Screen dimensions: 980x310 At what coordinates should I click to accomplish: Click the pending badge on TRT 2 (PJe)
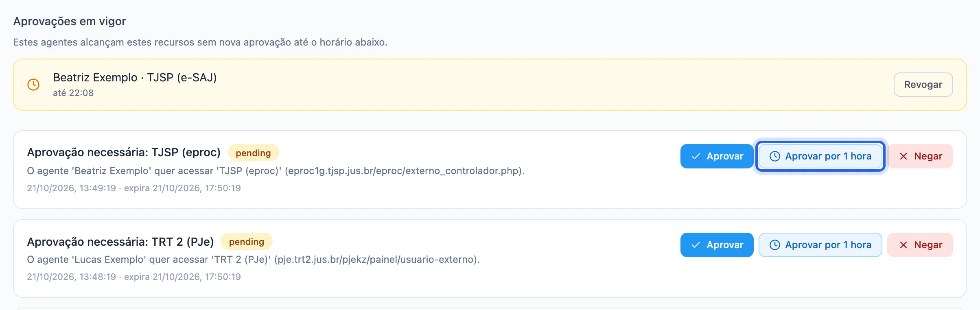click(x=246, y=241)
